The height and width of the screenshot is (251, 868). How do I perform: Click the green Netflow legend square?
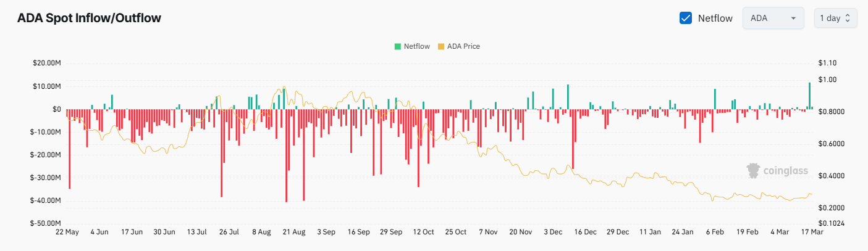tap(398, 46)
